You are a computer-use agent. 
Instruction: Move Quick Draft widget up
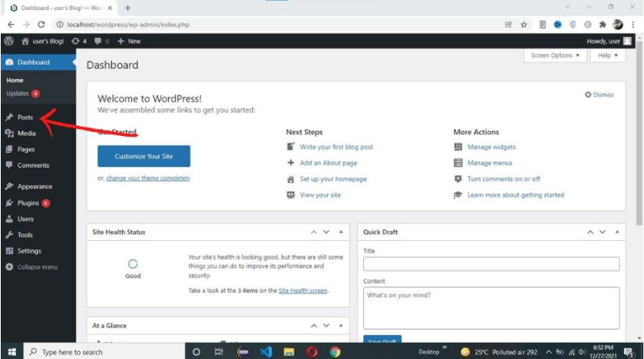coord(590,232)
